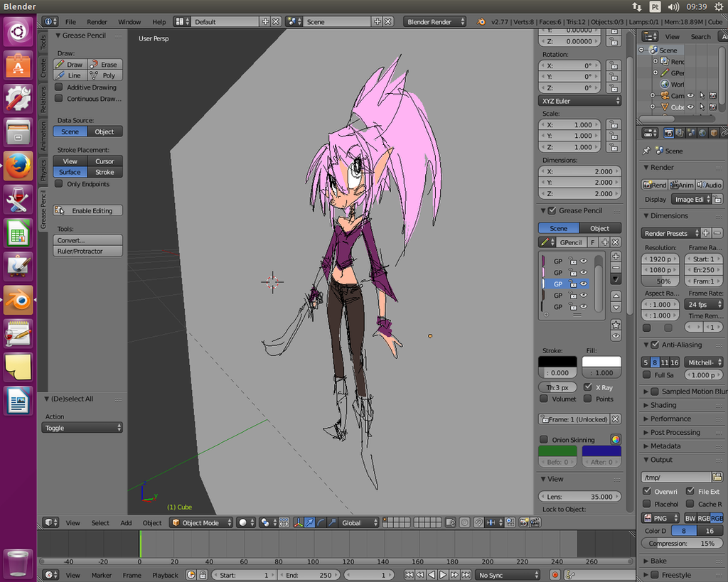
Task: Open the Help menu
Action: (159, 22)
